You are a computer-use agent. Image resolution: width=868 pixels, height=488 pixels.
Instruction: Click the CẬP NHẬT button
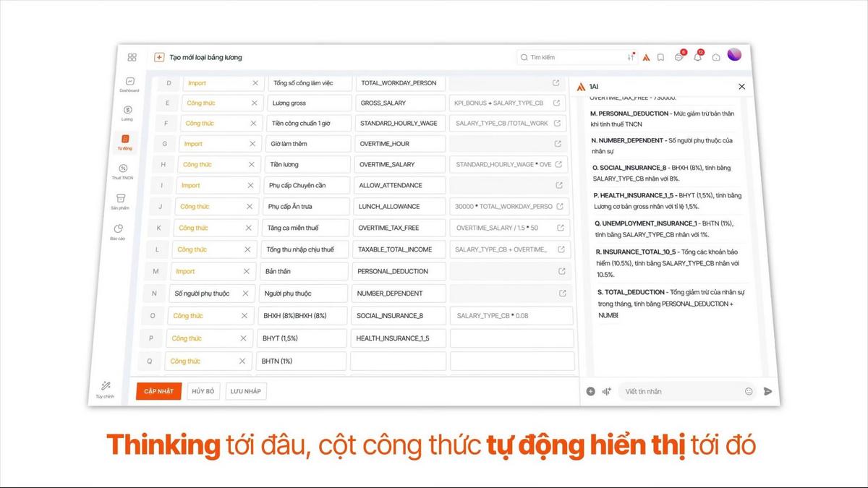158,391
